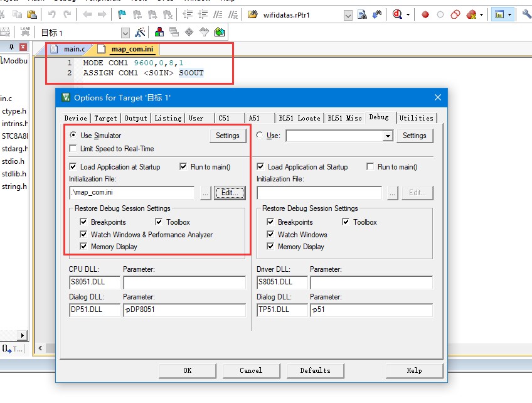Switch to the BL51 Locate tab
532x403 pixels.
coord(300,118)
